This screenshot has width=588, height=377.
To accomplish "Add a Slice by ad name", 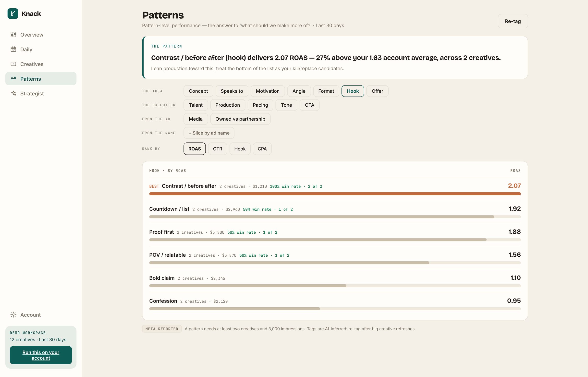I will point(209,133).
